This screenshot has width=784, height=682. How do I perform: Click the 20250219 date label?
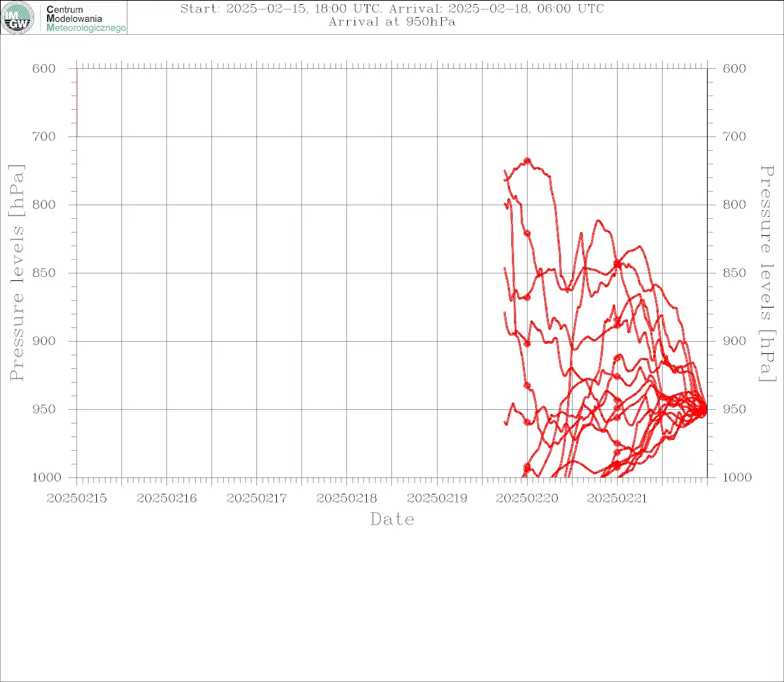[437, 499]
